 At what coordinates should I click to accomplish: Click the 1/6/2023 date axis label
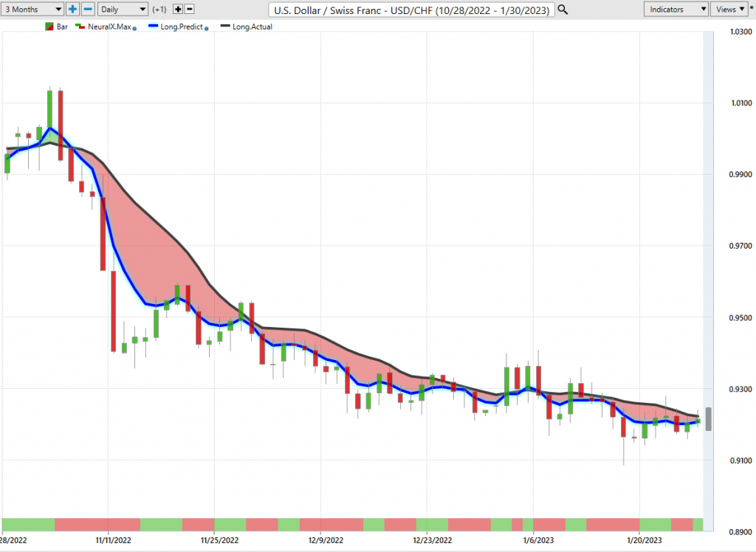(538, 540)
